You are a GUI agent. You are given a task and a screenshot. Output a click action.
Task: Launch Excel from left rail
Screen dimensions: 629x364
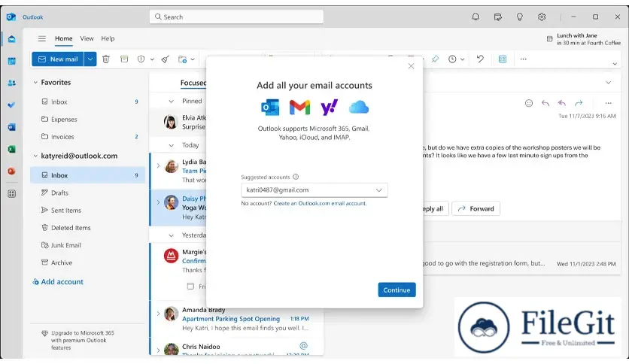point(11,149)
